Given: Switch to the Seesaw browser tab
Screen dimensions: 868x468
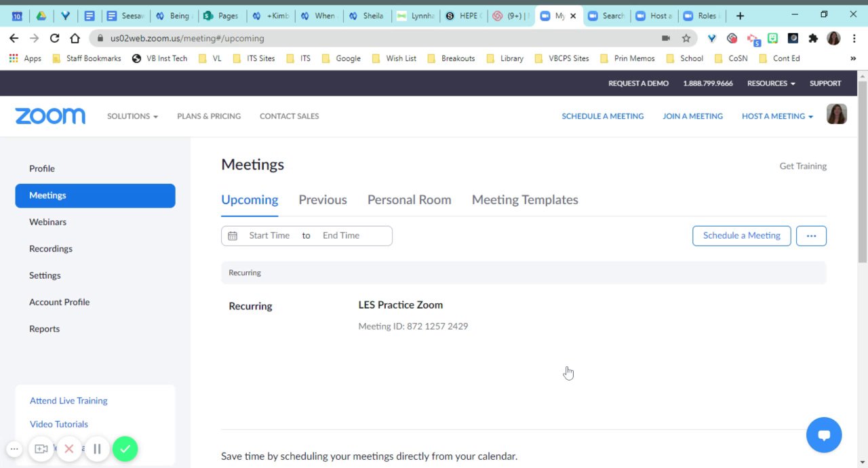Looking at the screenshot, I should pyautogui.click(x=126, y=16).
